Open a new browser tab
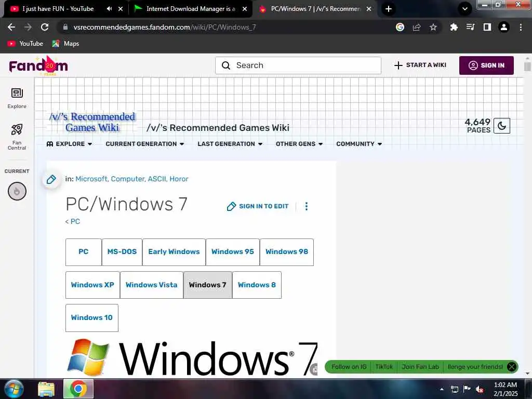532x399 pixels. [x=389, y=9]
